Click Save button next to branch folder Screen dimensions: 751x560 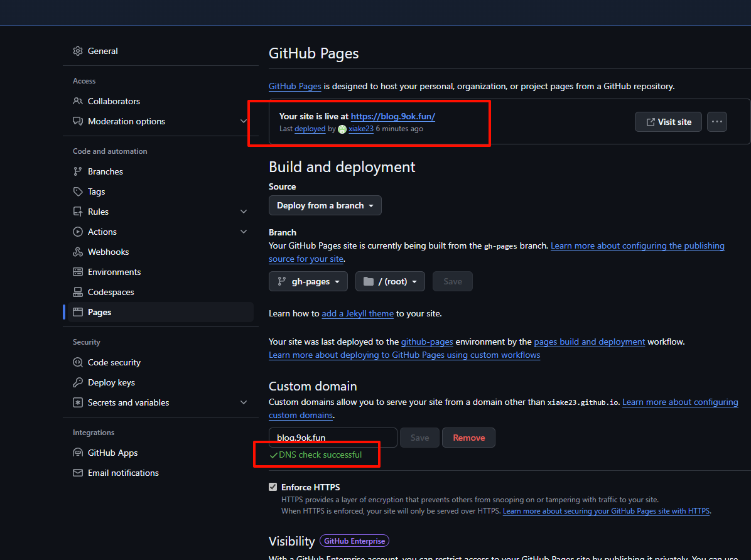tap(453, 282)
